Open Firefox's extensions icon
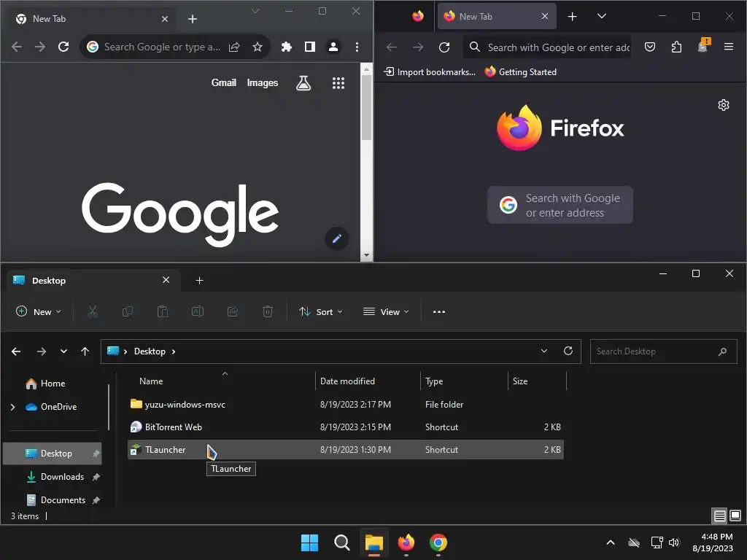Image resolution: width=747 pixels, height=560 pixels. pyautogui.click(x=676, y=47)
